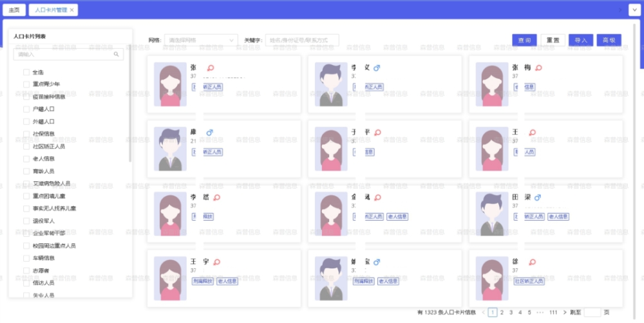Close the 人口卡片管理 tab
Screen dimensions: 644x323
pyautogui.click(x=72, y=10)
